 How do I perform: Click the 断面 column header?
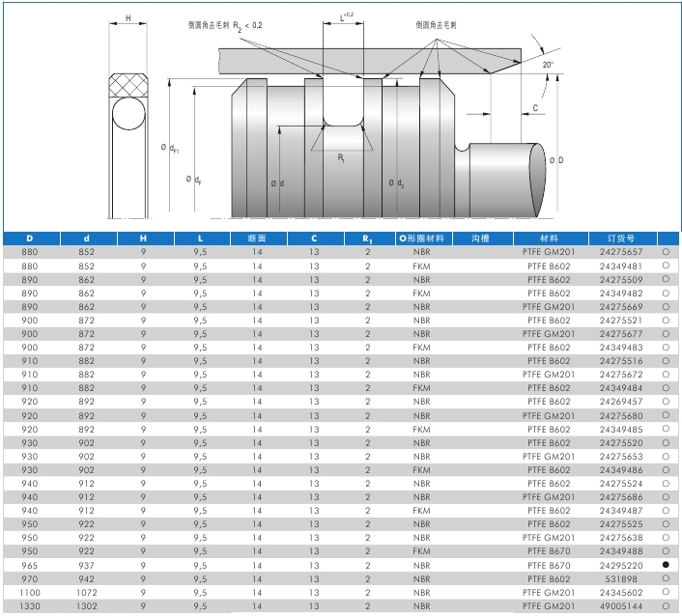[257, 238]
